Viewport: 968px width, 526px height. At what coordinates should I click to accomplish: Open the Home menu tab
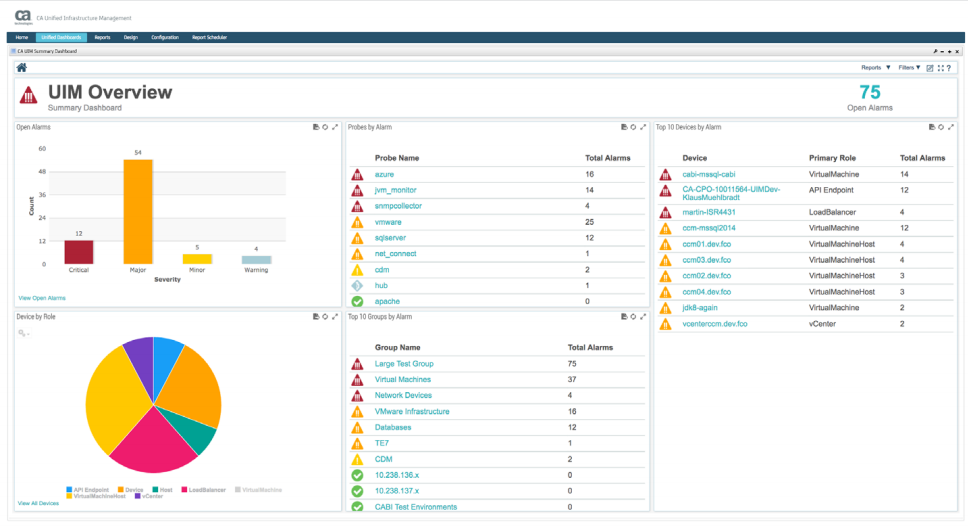point(22,38)
